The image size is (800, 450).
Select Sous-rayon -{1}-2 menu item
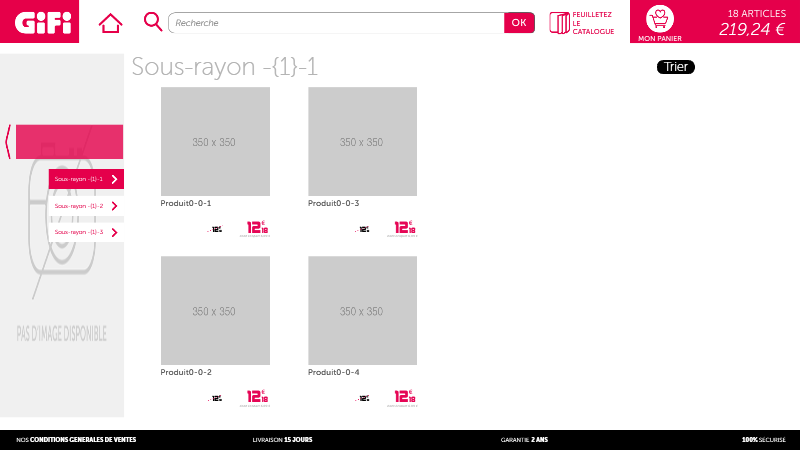coord(79,206)
